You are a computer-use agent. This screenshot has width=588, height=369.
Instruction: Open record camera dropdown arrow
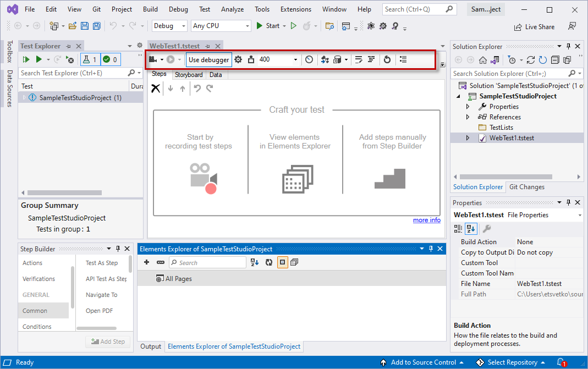(162, 59)
